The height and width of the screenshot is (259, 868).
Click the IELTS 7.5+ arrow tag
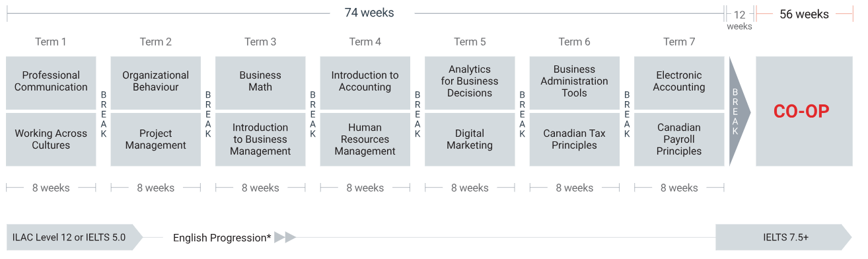click(x=783, y=237)
